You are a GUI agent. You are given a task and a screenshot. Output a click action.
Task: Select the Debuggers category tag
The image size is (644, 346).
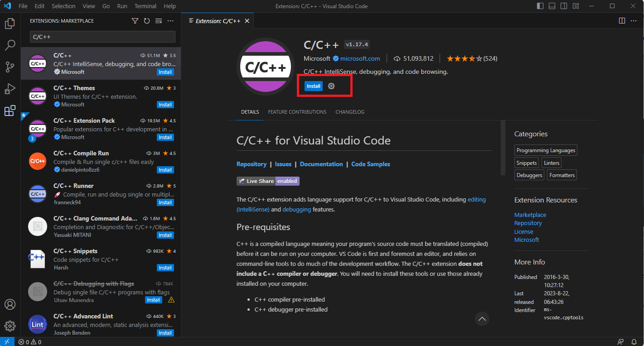coord(529,175)
